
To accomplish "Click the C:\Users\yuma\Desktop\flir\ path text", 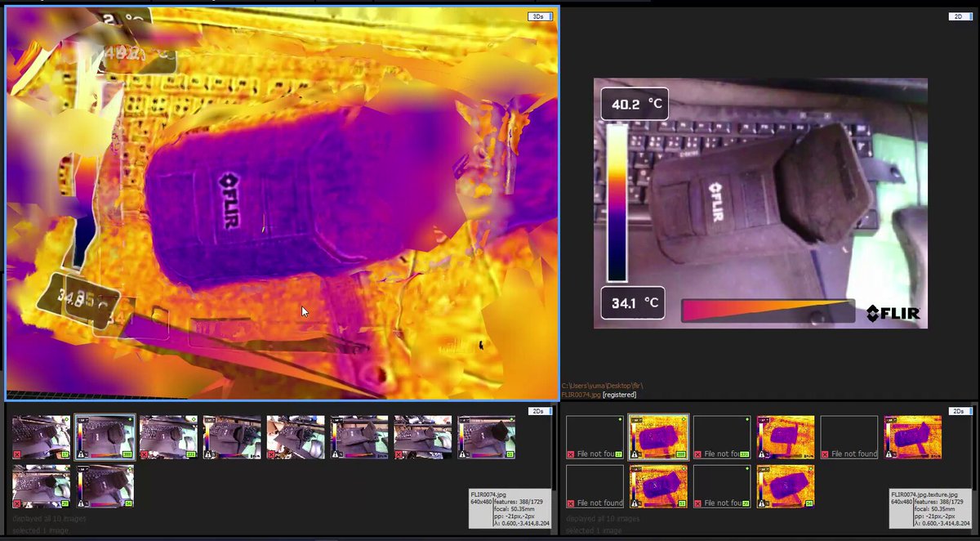I will tap(603, 385).
